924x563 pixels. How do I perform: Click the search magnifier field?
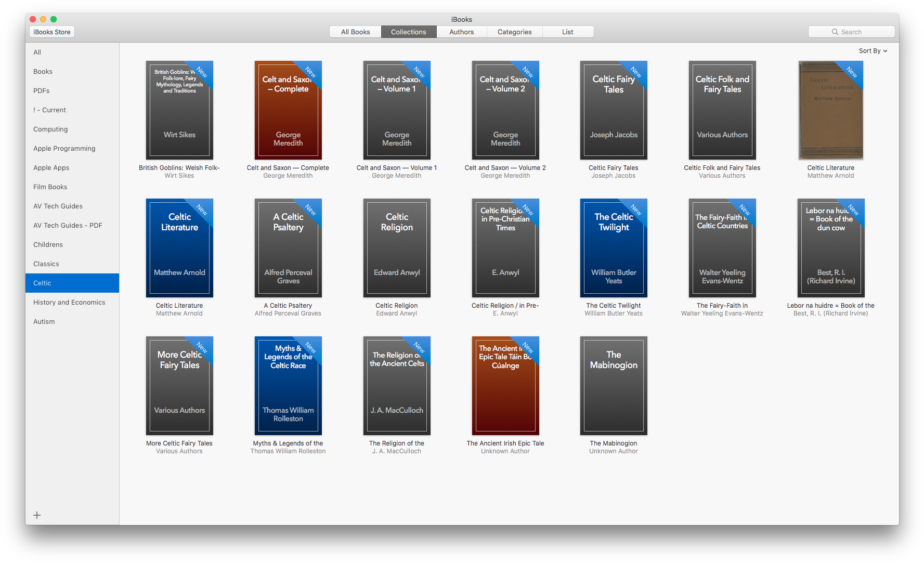pos(851,32)
